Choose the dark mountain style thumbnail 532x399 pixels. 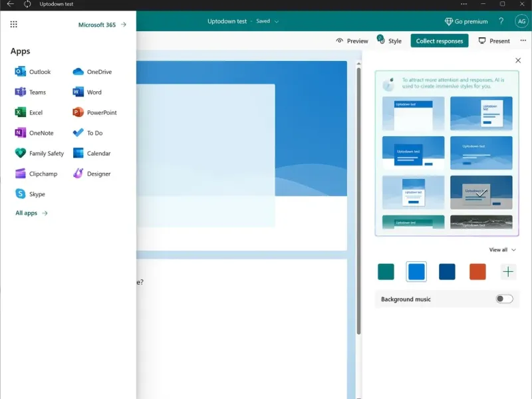click(x=481, y=222)
